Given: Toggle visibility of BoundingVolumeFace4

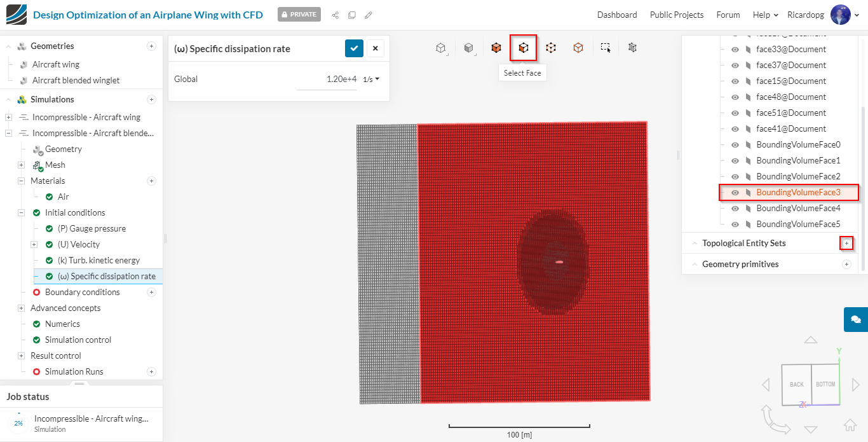Looking at the screenshot, I should (735, 208).
